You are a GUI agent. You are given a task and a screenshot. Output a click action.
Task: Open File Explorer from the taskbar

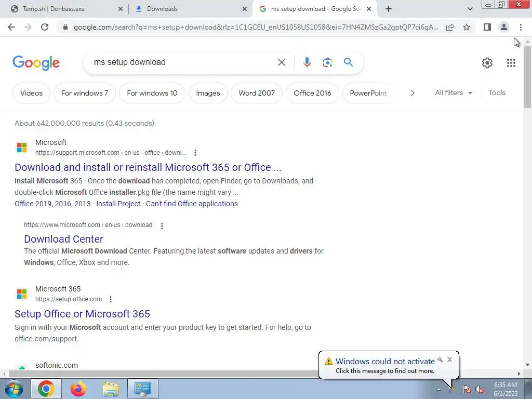111,389
